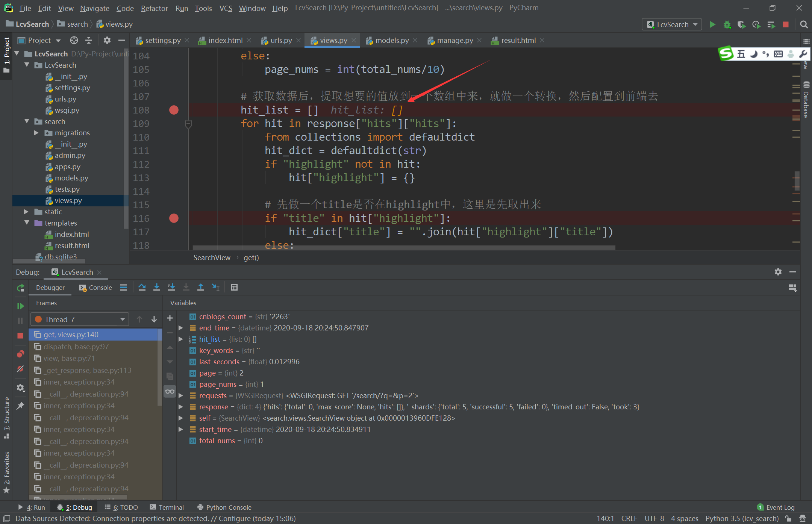Viewport: 812px width, 524px height.
Task: Open Project panel settings gear
Action: coord(107,40)
